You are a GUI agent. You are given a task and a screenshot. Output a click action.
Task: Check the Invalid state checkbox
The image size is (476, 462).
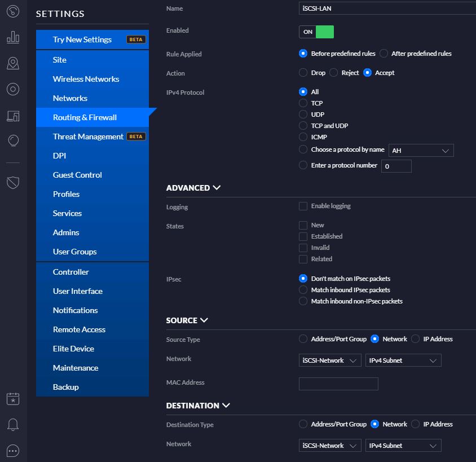pyautogui.click(x=303, y=248)
